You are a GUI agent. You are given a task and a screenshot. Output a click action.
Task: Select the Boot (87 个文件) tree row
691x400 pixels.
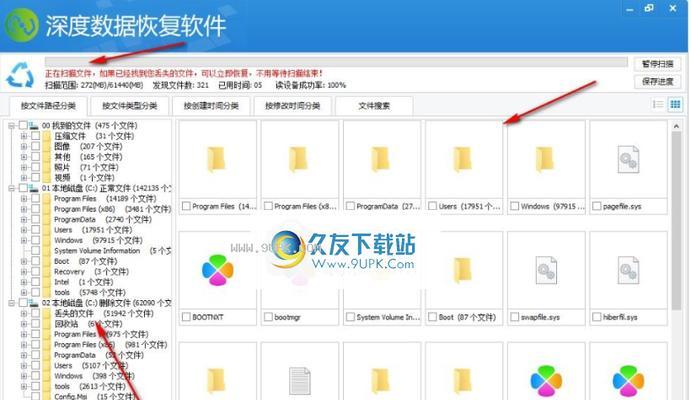[x=85, y=261]
